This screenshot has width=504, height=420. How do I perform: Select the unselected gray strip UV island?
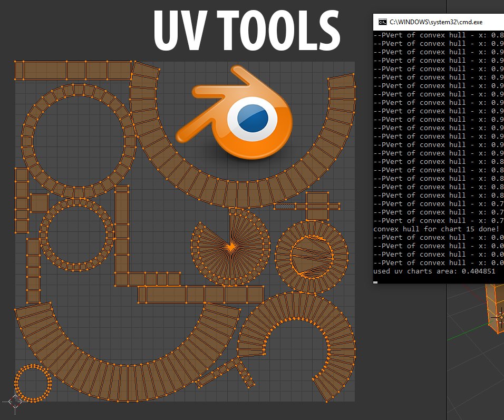click(285, 206)
